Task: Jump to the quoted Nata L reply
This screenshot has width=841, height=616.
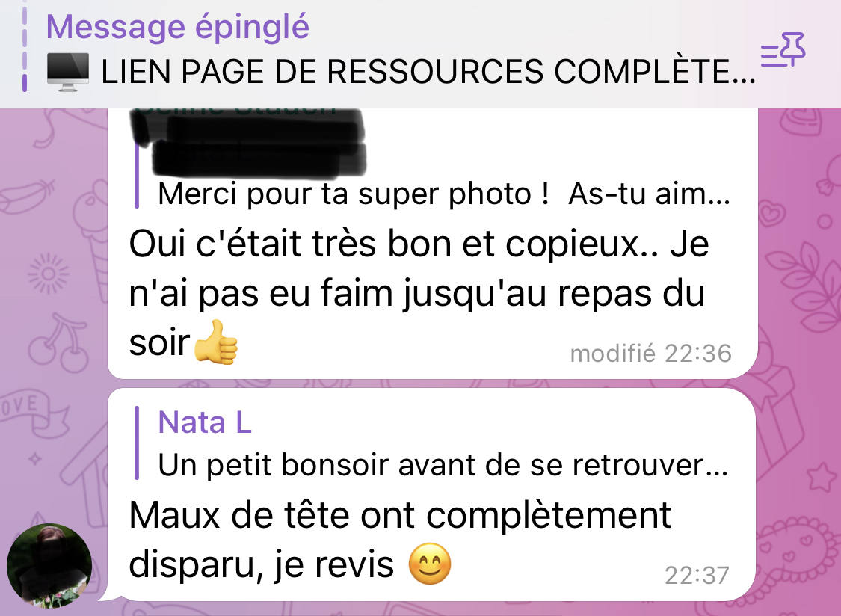Action: (432, 443)
